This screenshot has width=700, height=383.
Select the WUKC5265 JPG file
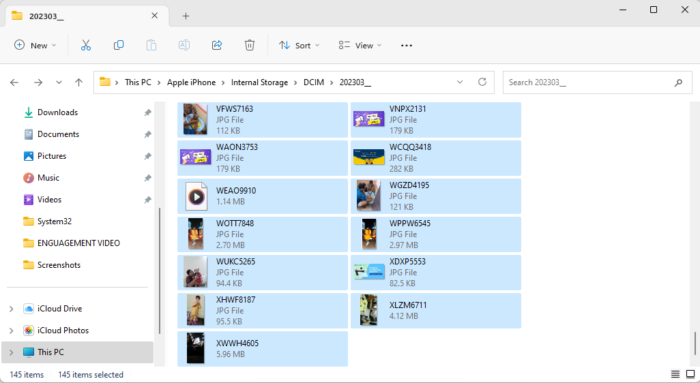click(262, 272)
